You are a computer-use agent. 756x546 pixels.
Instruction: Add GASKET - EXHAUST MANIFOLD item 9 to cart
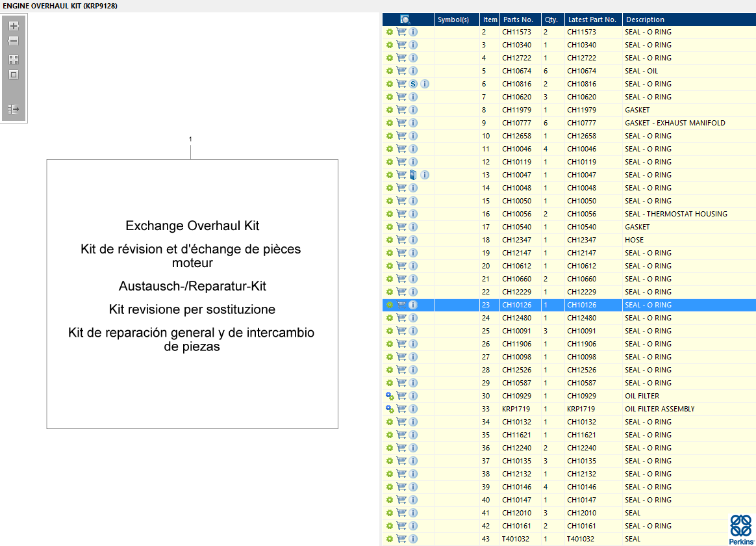[x=401, y=122]
